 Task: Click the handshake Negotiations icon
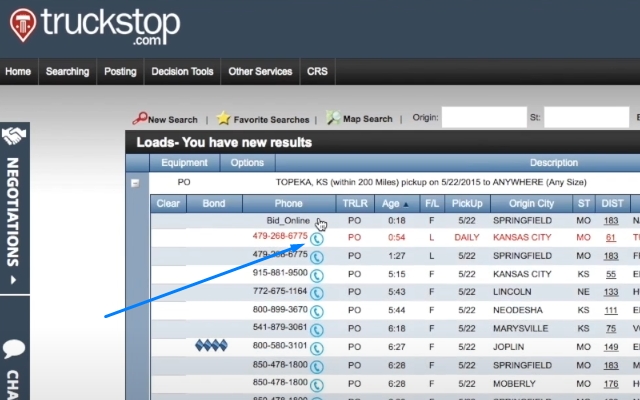pos(13,136)
